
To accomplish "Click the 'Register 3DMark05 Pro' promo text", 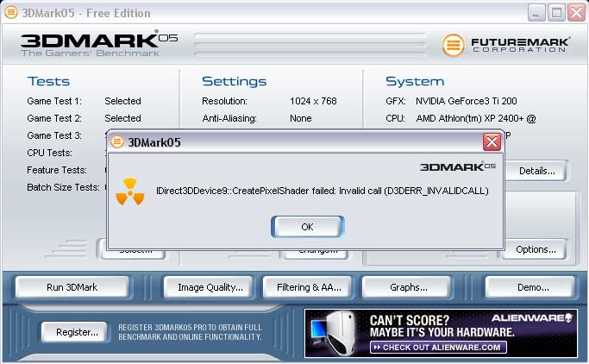I will click(x=190, y=332).
